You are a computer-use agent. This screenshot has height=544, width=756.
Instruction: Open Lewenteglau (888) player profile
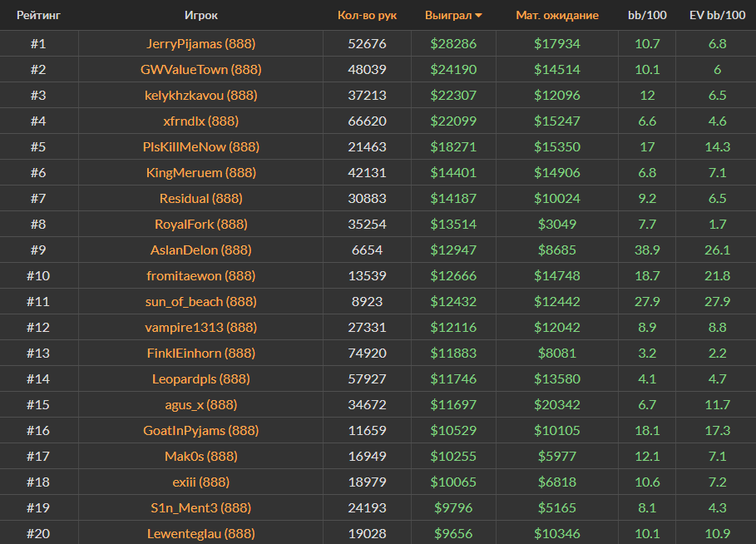click(x=200, y=533)
